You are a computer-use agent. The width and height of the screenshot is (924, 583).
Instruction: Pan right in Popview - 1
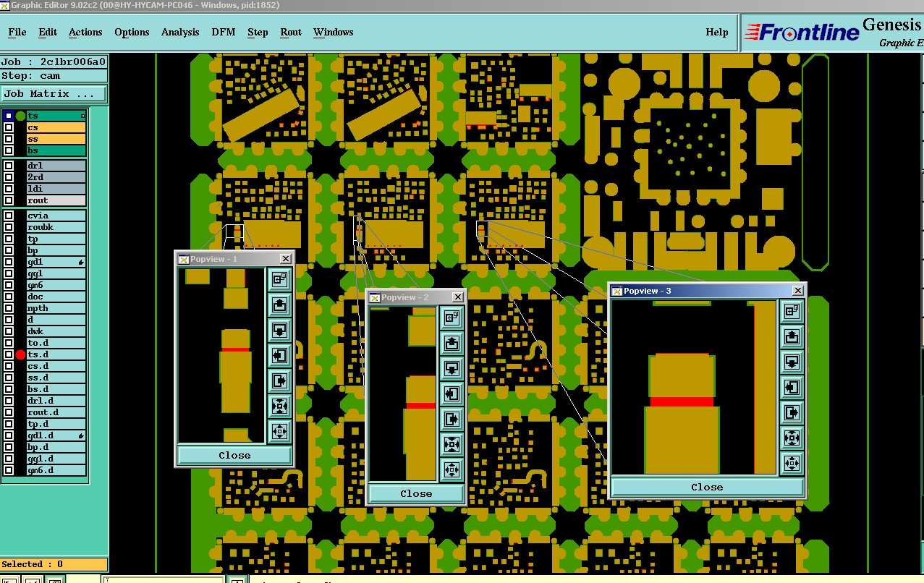[279, 380]
